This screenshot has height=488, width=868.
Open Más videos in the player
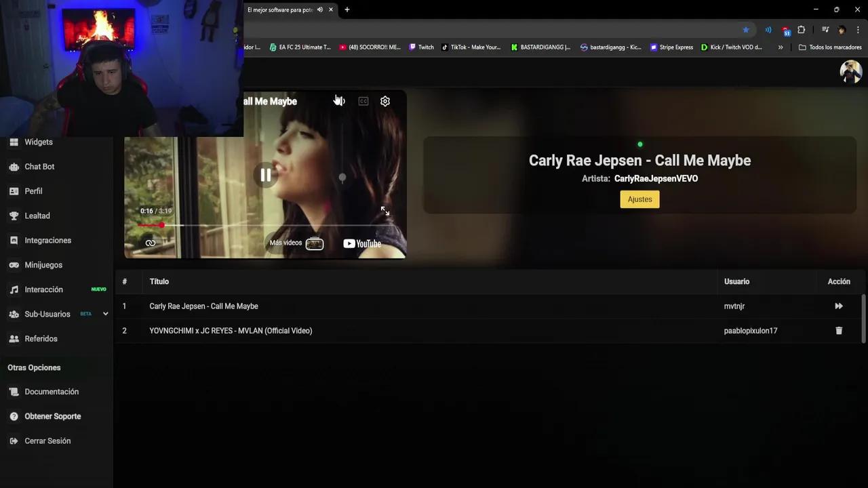(296, 243)
